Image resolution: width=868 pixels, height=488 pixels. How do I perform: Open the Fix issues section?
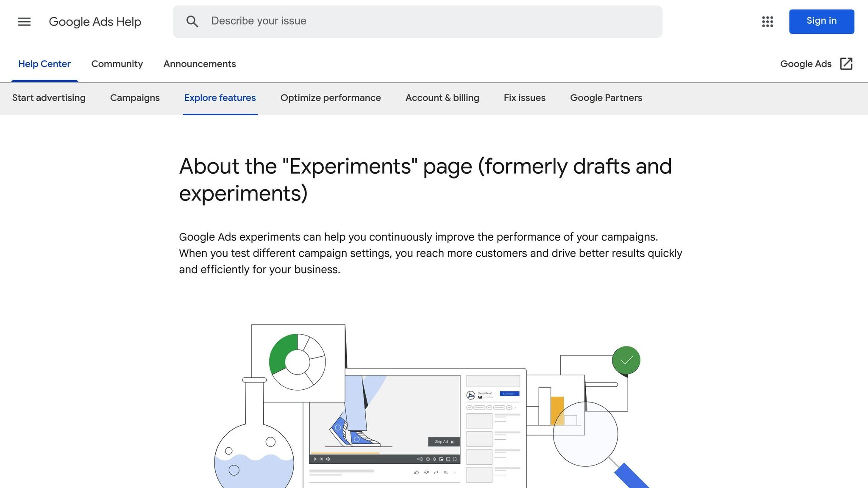click(524, 98)
